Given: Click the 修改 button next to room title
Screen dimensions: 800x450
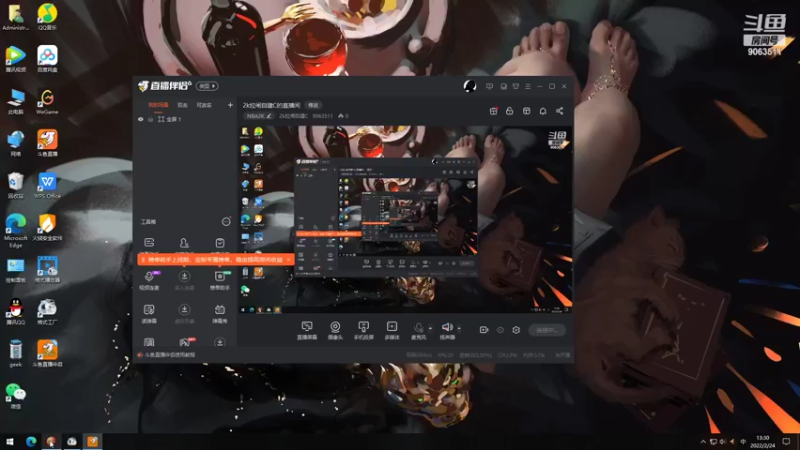Looking at the screenshot, I should coord(313,105).
